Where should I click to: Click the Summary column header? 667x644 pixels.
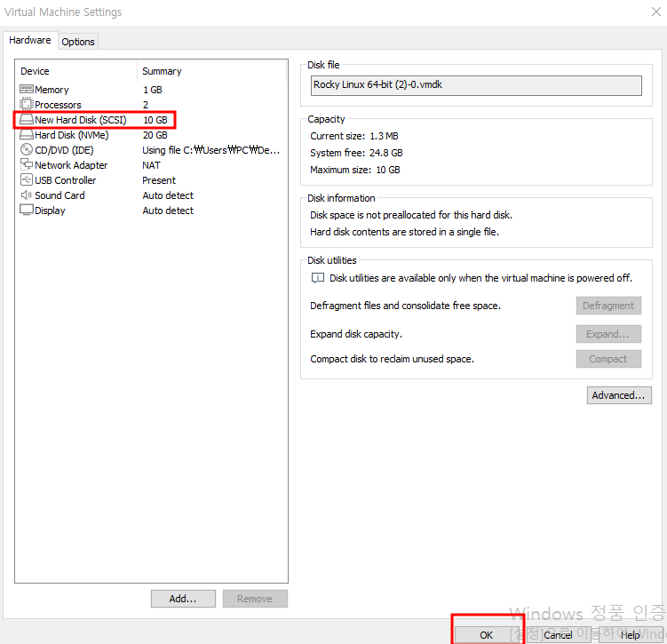point(162,71)
